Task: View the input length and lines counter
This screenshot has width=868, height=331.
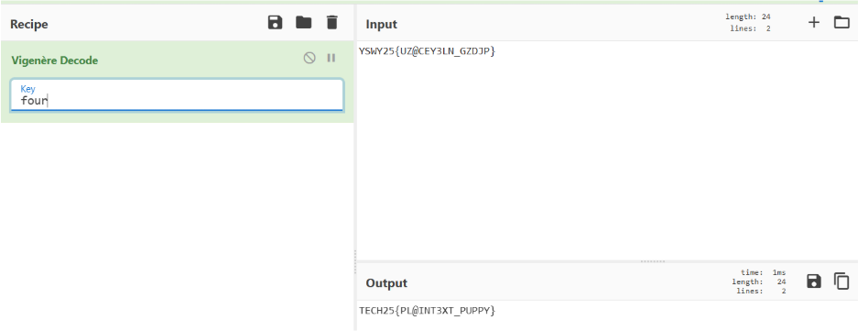Action: point(748,23)
